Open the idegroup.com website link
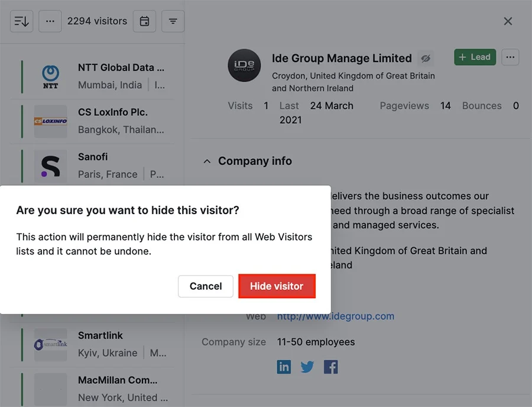Screen dimensions: 532x407 [336, 316]
